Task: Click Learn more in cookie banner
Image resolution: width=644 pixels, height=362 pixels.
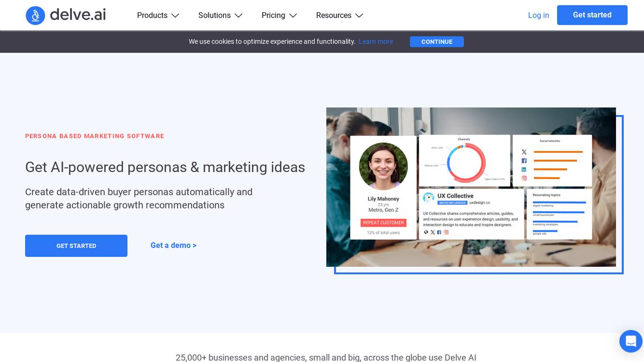Action: point(376,42)
